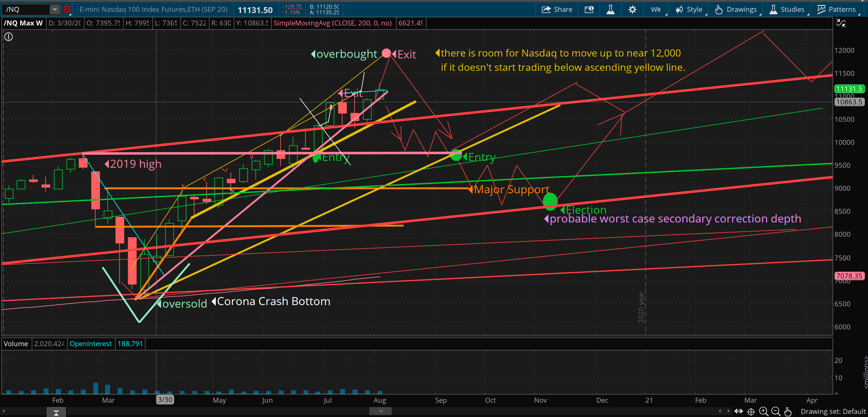Open chart settings gear icon
The width and height of the screenshot is (868, 417).
[632, 9]
